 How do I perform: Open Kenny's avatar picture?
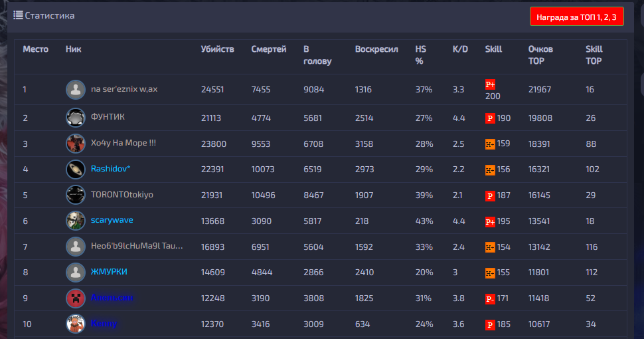point(76,324)
